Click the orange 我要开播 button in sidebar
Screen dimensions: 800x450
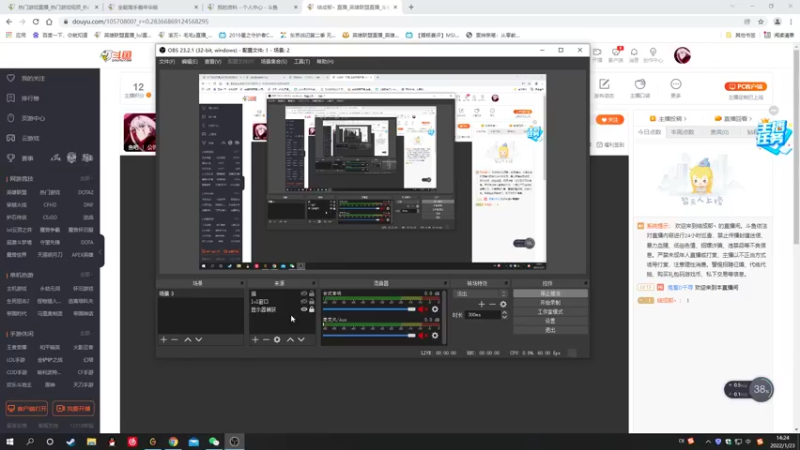(73, 409)
